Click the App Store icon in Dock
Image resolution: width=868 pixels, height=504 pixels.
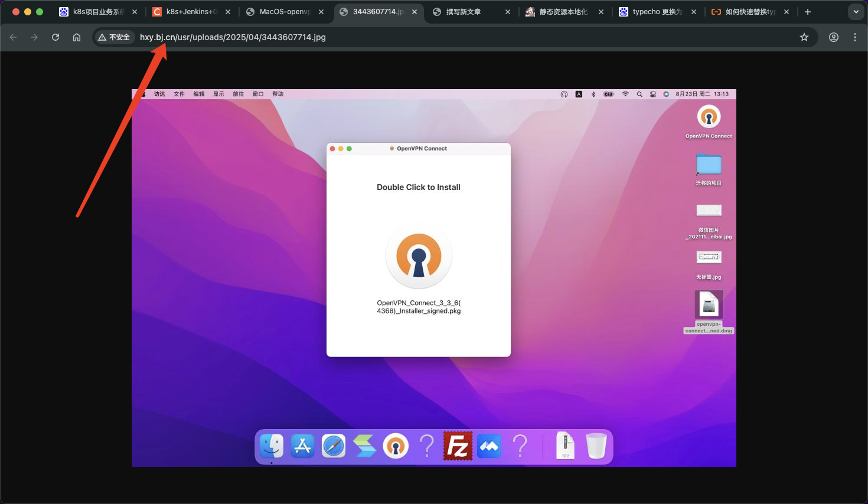[302, 446]
